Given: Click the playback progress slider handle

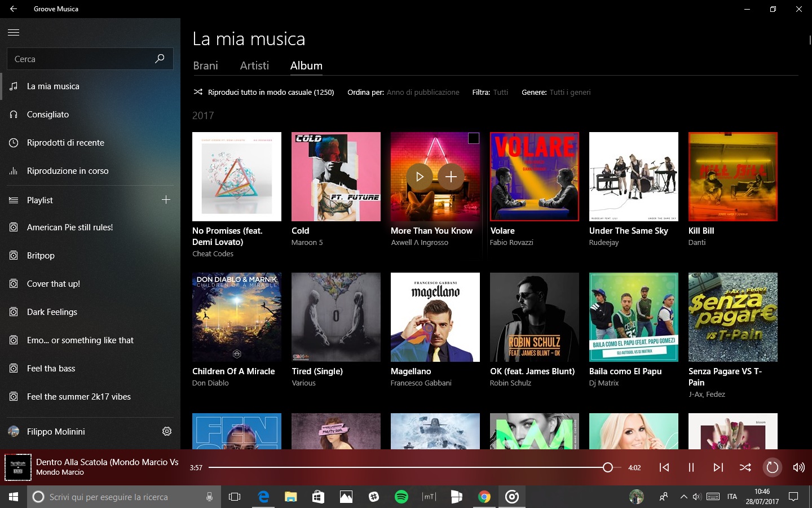Looking at the screenshot, I should click(607, 467).
